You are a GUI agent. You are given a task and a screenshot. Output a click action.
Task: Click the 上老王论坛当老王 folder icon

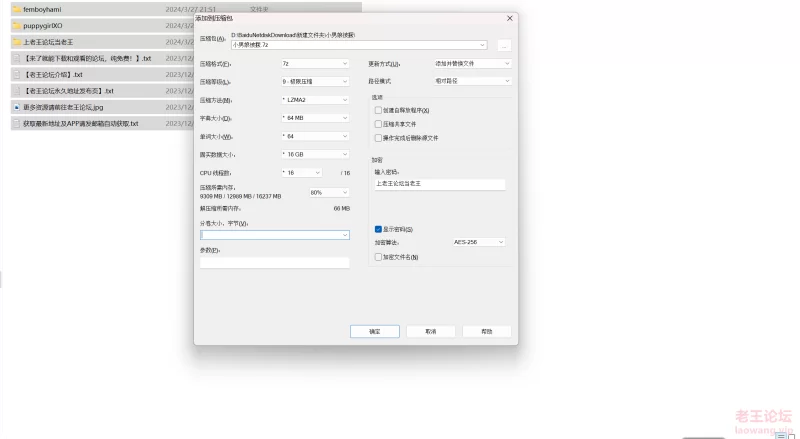click(x=16, y=42)
